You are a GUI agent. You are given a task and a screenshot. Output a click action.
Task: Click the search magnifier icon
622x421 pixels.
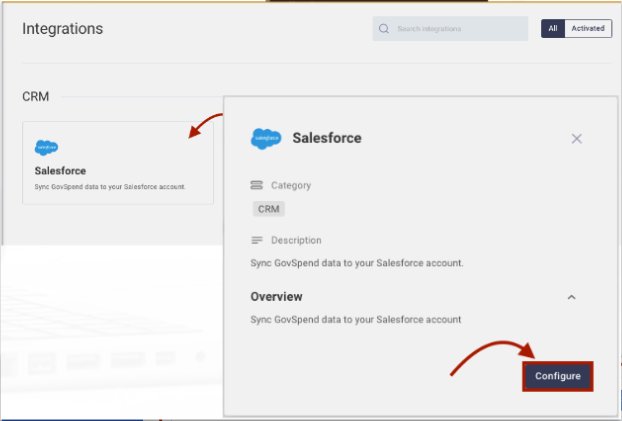point(384,29)
